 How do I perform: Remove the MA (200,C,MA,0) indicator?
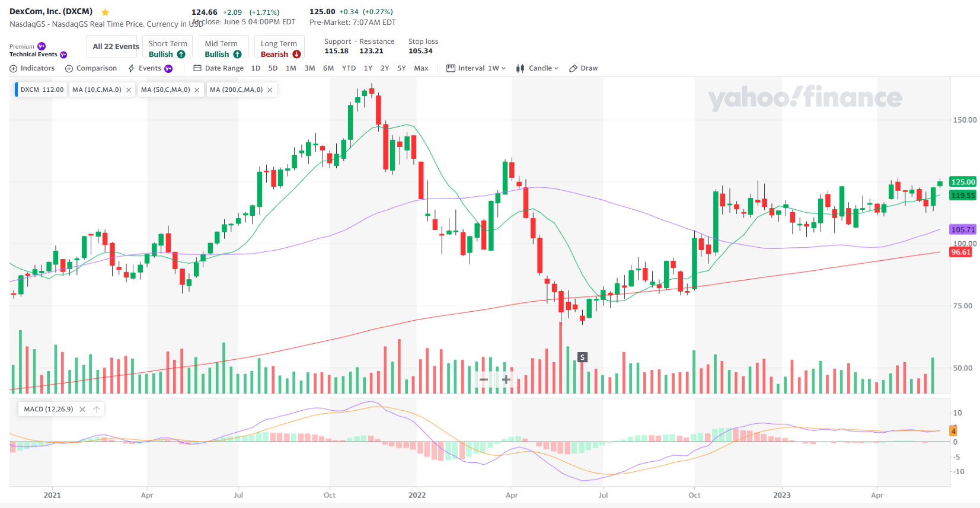point(270,90)
